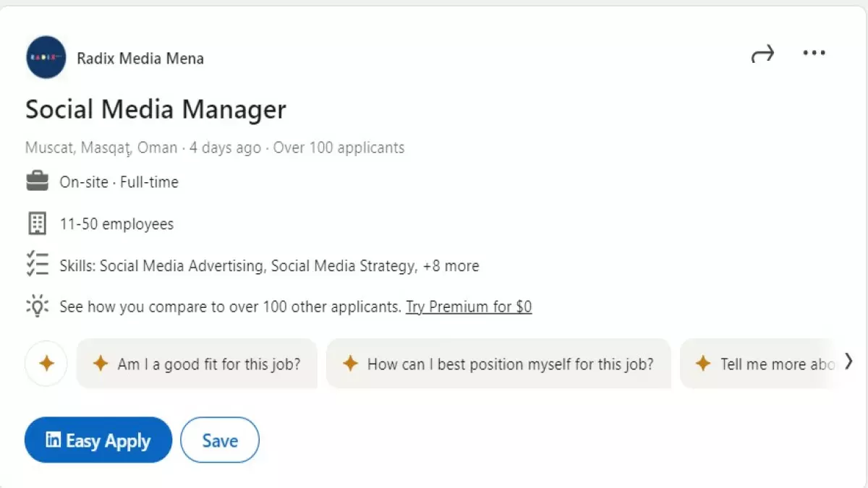Click the Social Media Manager job title
868x488 pixels.
pos(156,110)
